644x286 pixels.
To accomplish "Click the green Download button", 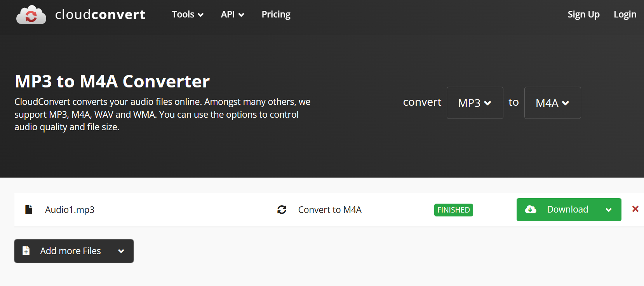I will click(x=567, y=209).
